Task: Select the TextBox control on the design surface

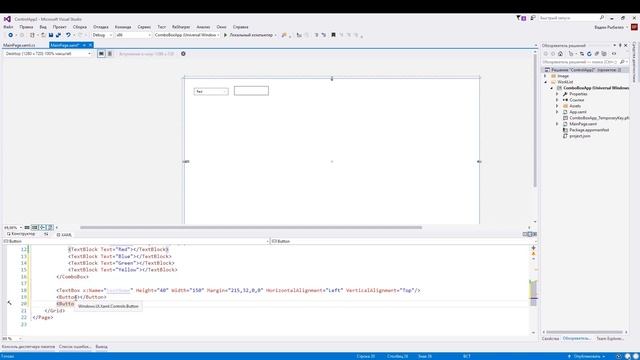Action: pyautogui.click(x=251, y=91)
